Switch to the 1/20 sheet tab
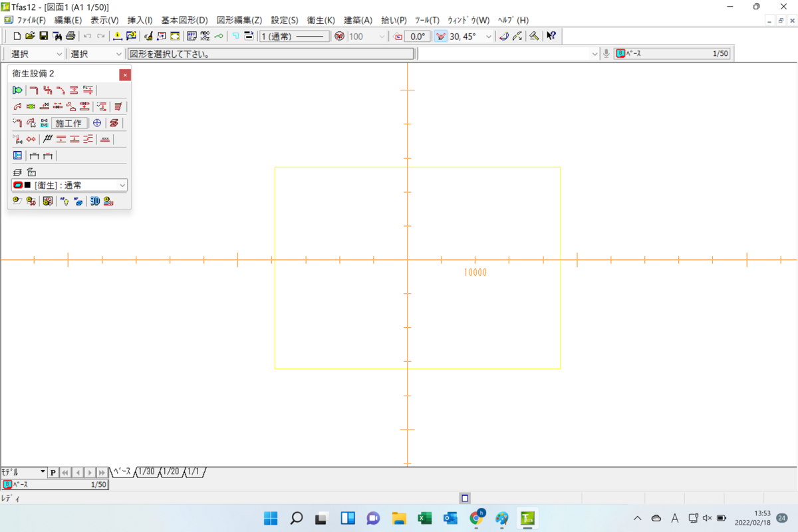 pos(171,471)
